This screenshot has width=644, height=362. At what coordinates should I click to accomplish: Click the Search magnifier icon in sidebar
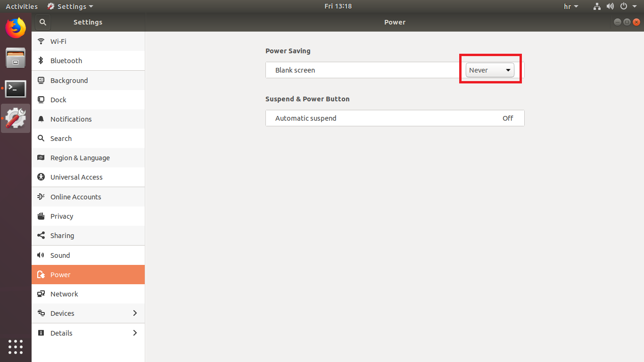41,139
